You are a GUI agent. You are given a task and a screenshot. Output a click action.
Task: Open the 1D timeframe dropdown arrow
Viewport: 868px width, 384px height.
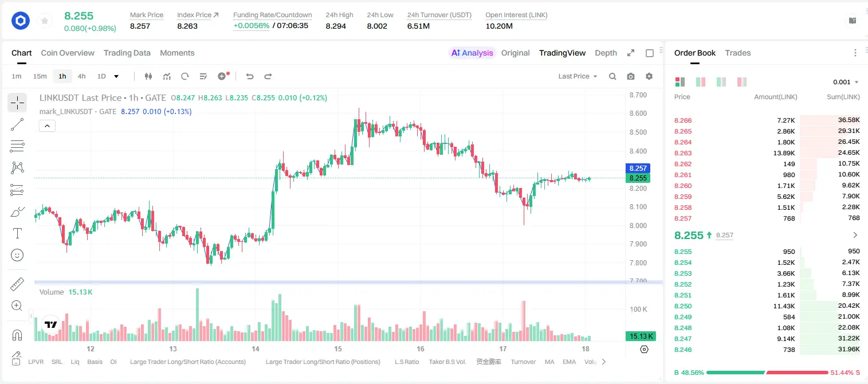[116, 76]
